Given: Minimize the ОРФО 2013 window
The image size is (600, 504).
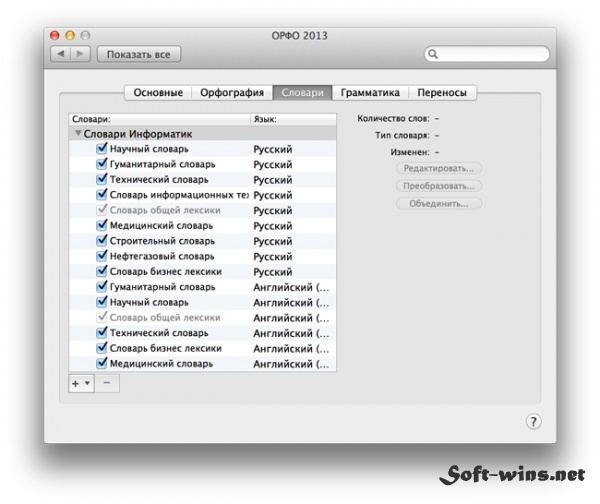Looking at the screenshot, I should click(70, 35).
